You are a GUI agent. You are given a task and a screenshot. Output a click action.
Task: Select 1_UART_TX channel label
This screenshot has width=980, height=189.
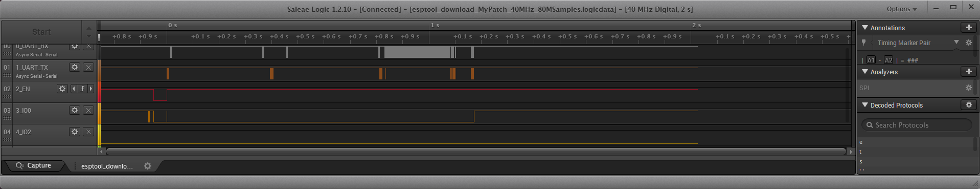tap(32, 67)
